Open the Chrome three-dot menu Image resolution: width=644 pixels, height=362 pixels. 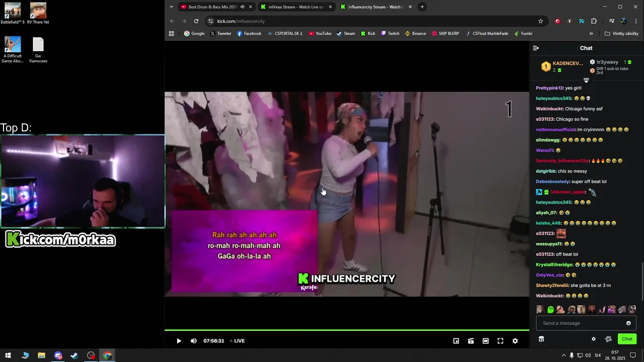(x=636, y=21)
